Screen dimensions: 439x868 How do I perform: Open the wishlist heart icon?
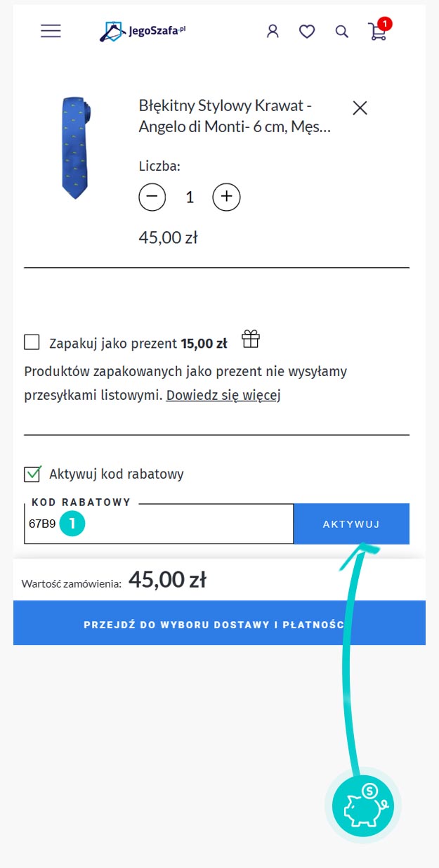pyautogui.click(x=307, y=31)
